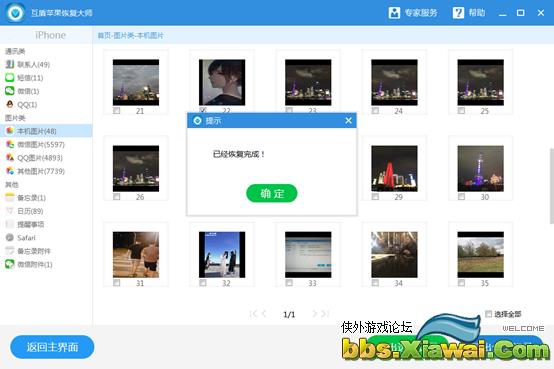Viewport: 554px width, 369px height.
Task: Open 短信(11) messages category
Action: click(25, 78)
